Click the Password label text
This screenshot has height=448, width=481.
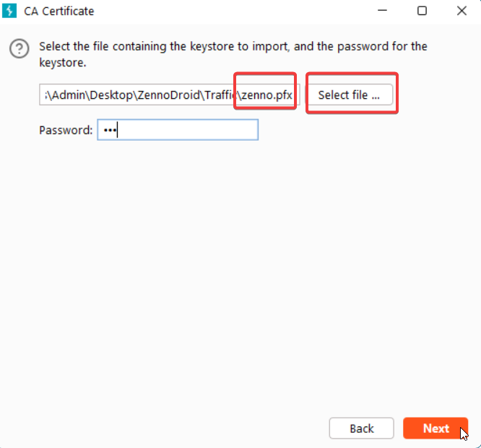point(66,131)
